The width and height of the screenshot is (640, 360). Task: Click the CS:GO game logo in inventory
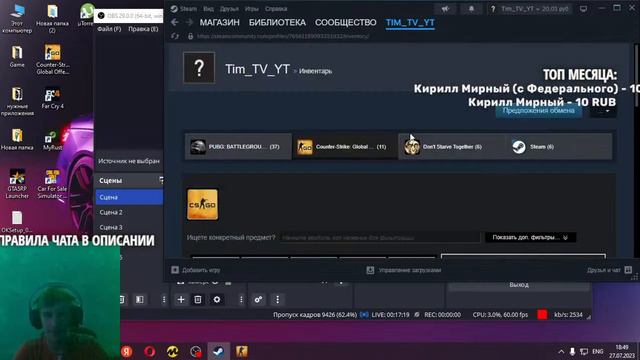(x=202, y=204)
